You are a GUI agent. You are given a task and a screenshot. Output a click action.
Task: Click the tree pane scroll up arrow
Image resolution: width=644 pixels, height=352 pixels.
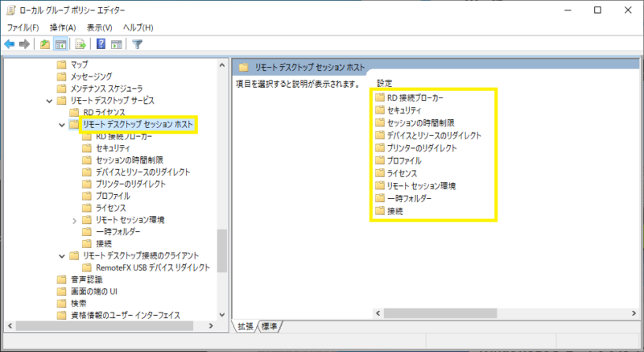pos(222,65)
